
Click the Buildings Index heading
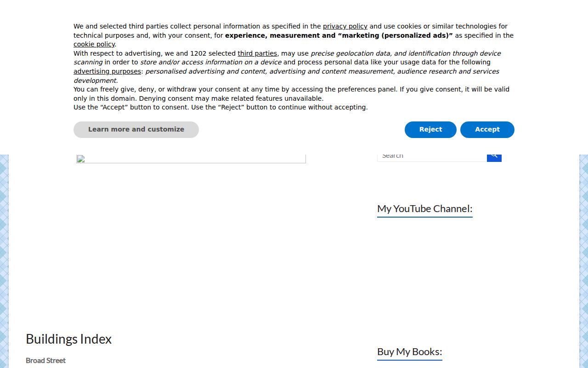pyautogui.click(x=68, y=339)
